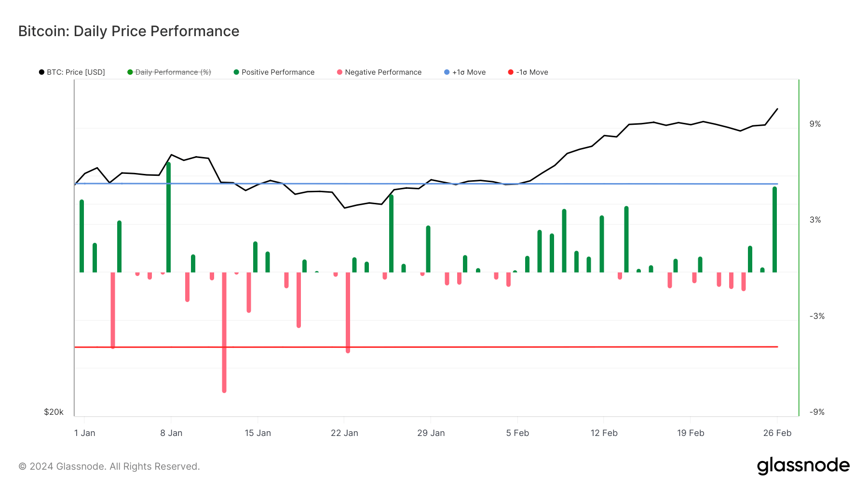Click the green Daily Performance legend dot

click(x=129, y=72)
